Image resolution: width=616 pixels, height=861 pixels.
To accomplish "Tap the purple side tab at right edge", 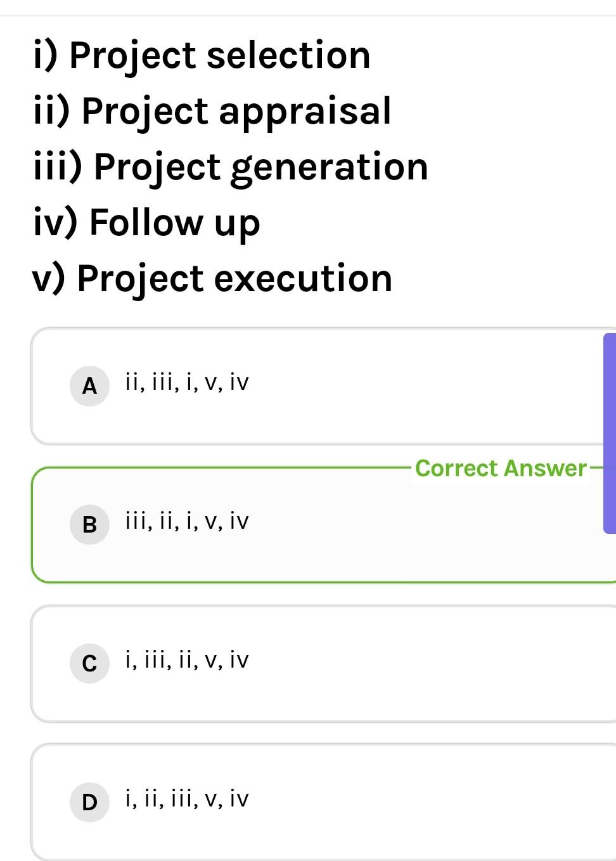I will click(x=610, y=433).
